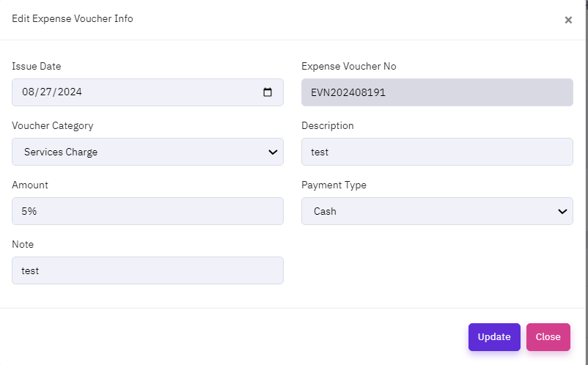Open the Issue Date calendar picker icon
The width and height of the screenshot is (588, 365).
tap(268, 92)
